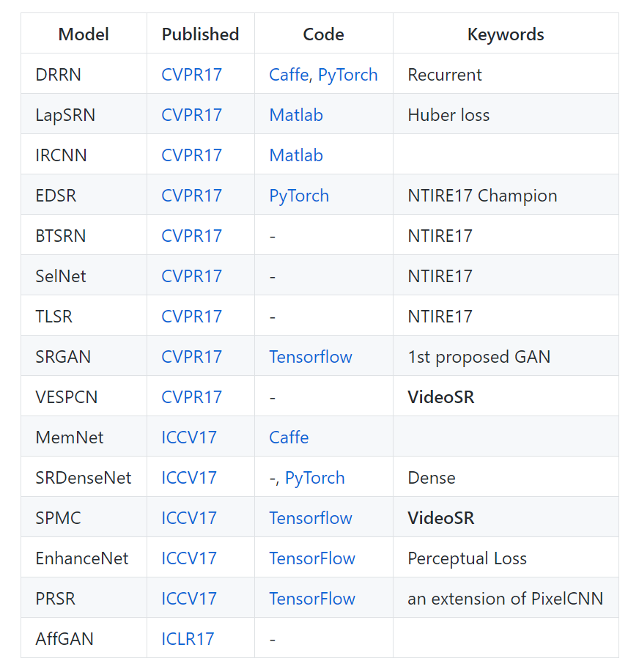639x672 pixels.
Task: Click the ICCV17 link for MemNet
Action: click(x=189, y=437)
